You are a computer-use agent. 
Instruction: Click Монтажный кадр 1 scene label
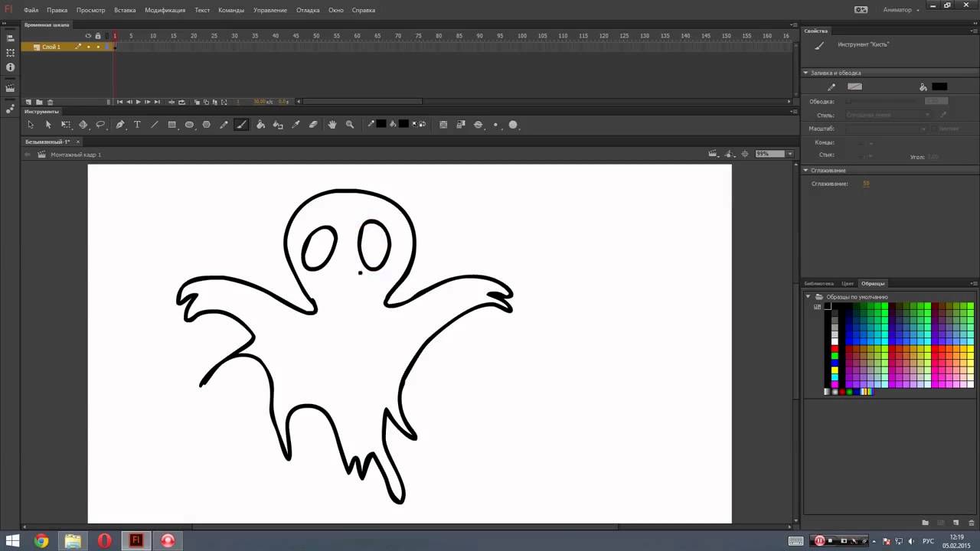(x=76, y=155)
